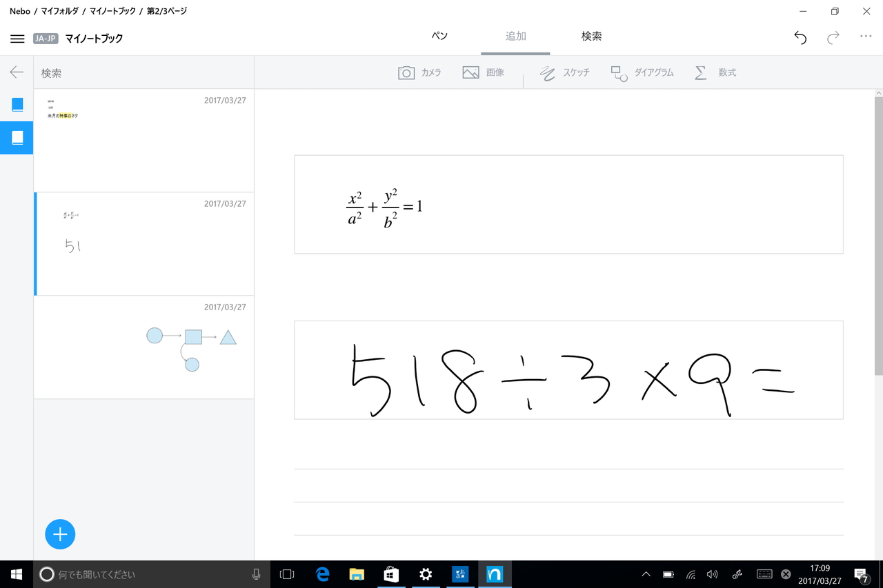Select the diagram page thumbnail in sidebar

point(144,348)
